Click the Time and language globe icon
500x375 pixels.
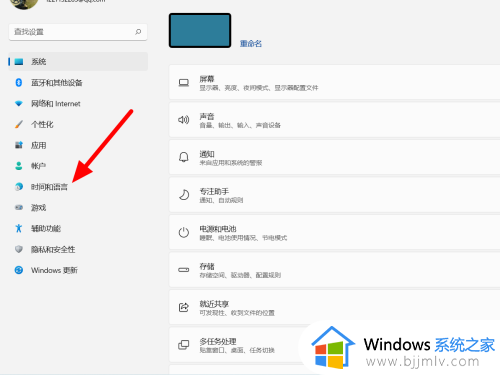tap(19, 187)
